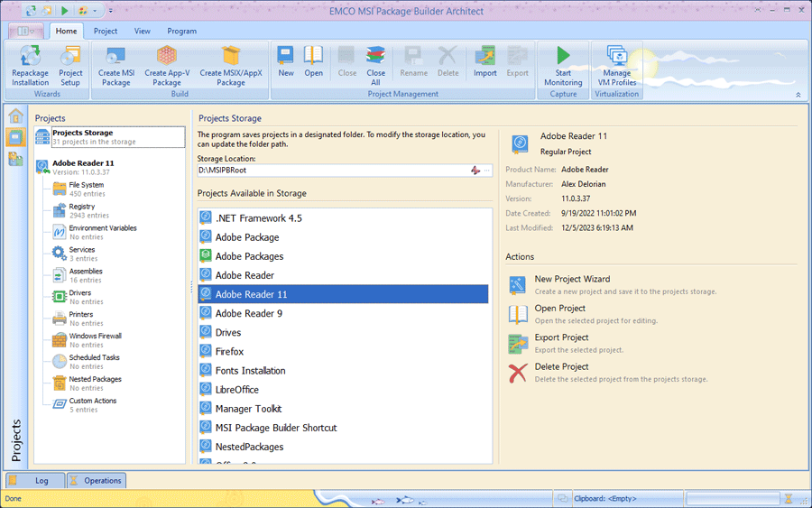Select Scheduled Tasks tree node
The image size is (812, 508).
pos(94,362)
